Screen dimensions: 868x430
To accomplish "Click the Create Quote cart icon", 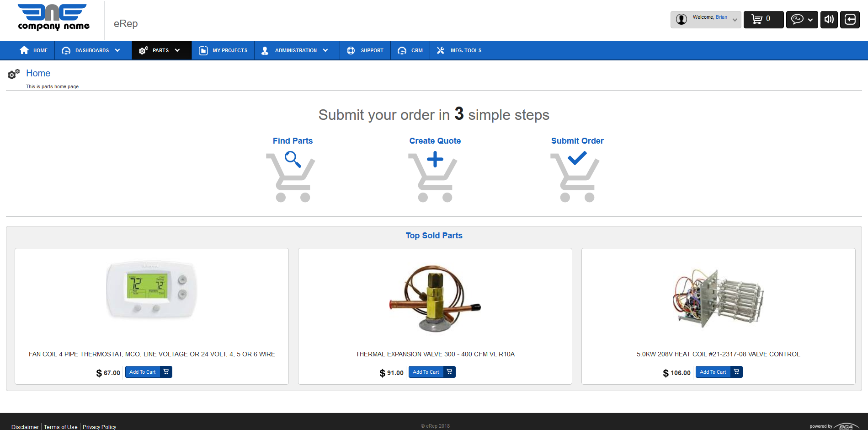I will pos(433,177).
